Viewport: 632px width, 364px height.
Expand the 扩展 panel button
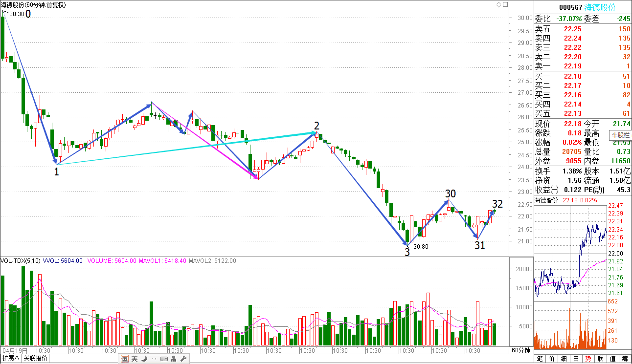(x=10, y=358)
